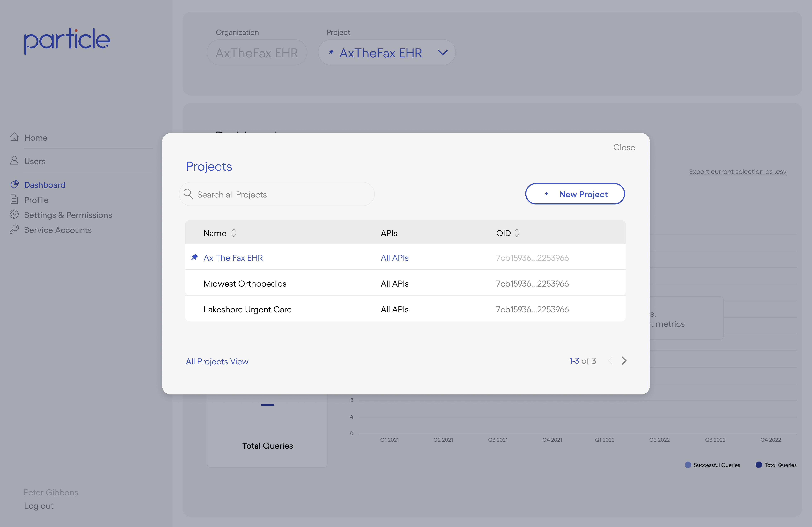
Task: Sort projects by Name column arrows
Action: click(234, 233)
